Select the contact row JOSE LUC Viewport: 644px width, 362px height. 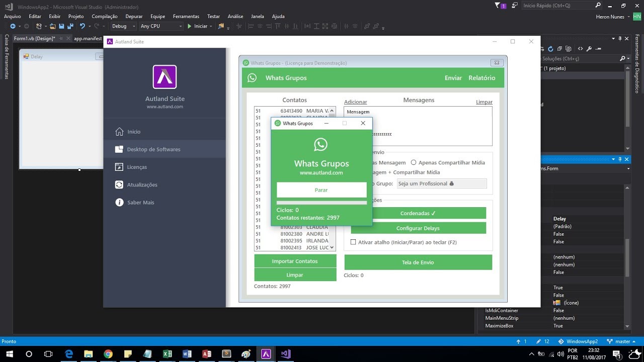[x=292, y=247]
